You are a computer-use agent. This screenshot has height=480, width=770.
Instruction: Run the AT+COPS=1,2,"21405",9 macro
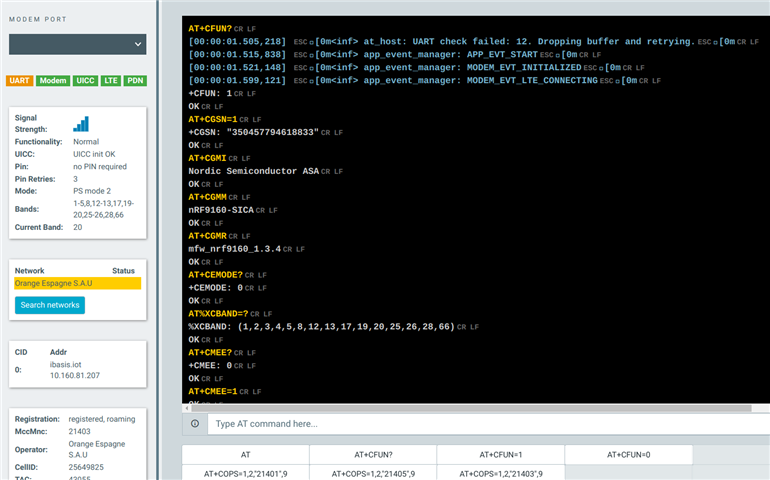tap(373, 474)
